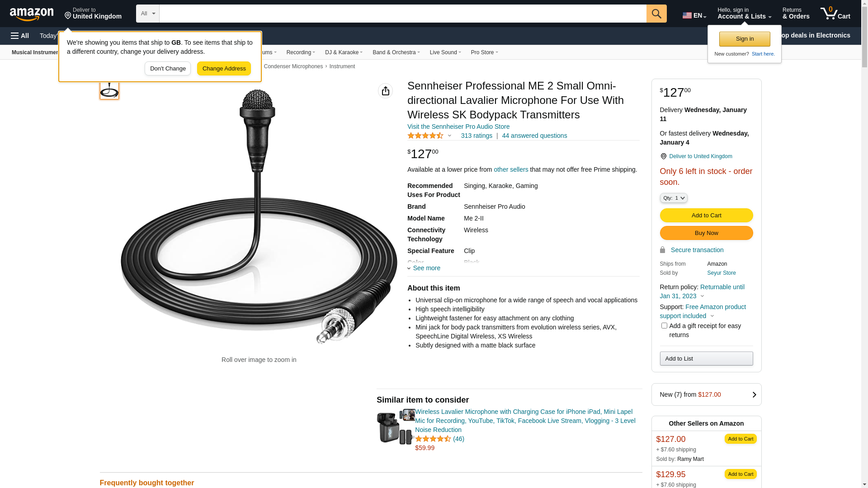Open the Qty quantity dropdown
Viewport: 868px width, 488px height.
(673, 198)
